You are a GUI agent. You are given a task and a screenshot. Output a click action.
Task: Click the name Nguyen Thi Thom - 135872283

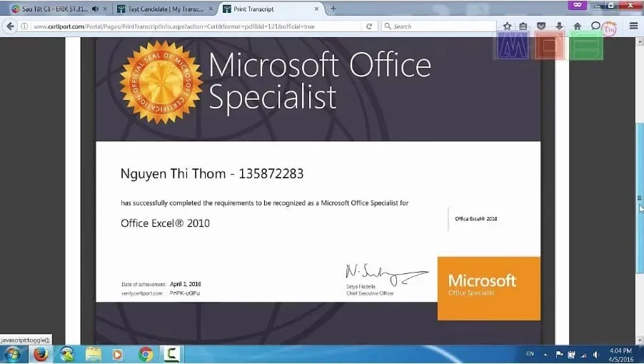212,173
